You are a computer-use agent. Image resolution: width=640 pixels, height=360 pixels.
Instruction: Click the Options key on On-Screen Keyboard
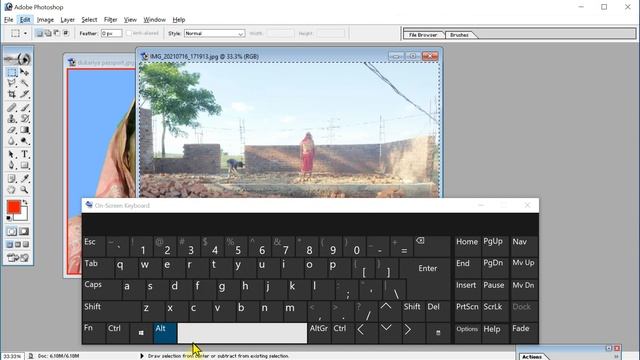[467, 333]
